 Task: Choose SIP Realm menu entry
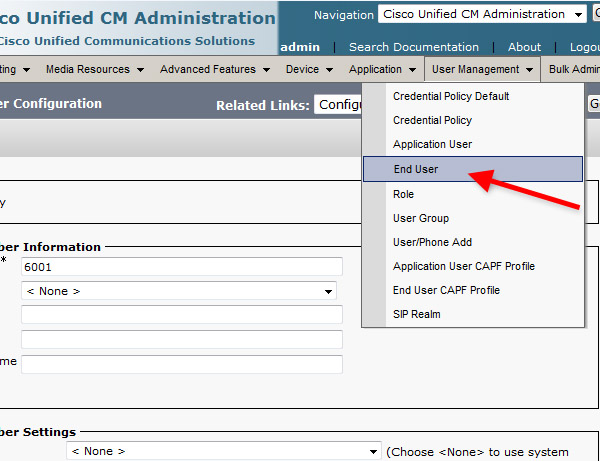473,314
